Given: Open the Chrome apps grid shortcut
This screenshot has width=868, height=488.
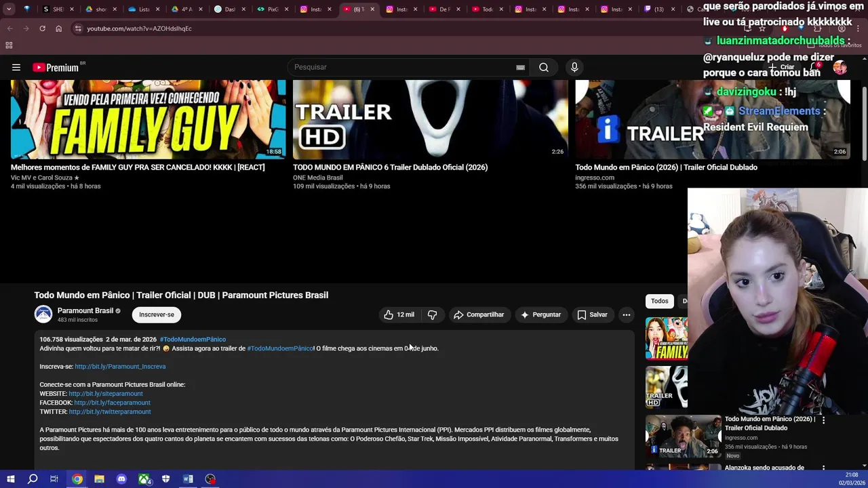Looking at the screenshot, I should (9, 45).
